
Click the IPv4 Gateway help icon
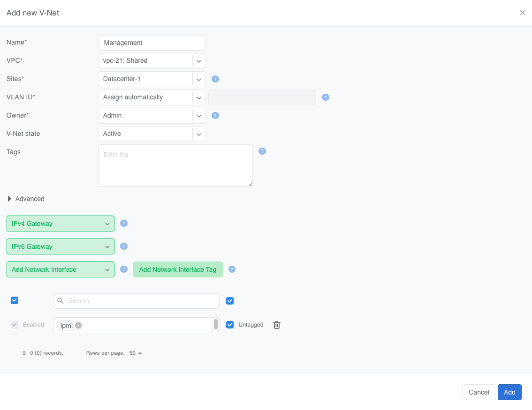pyautogui.click(x=123, y=224)
